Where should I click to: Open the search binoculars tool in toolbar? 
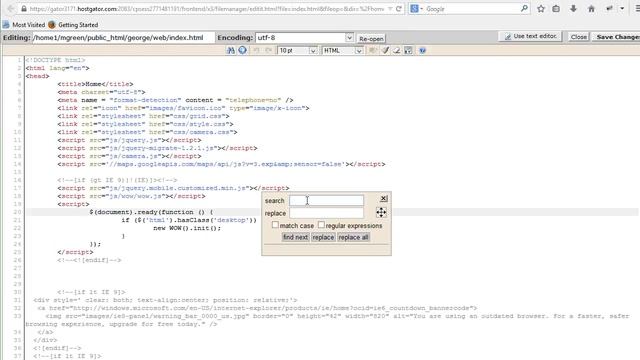point(231,51)
